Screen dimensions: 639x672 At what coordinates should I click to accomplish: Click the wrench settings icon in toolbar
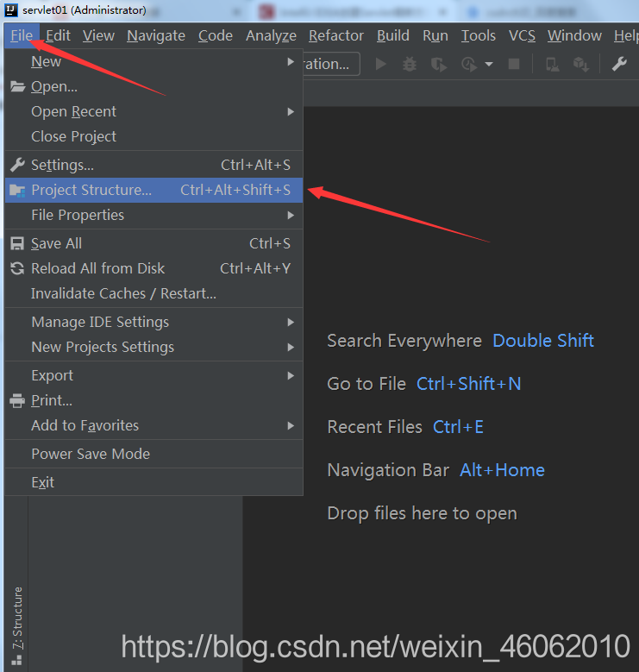619,65
